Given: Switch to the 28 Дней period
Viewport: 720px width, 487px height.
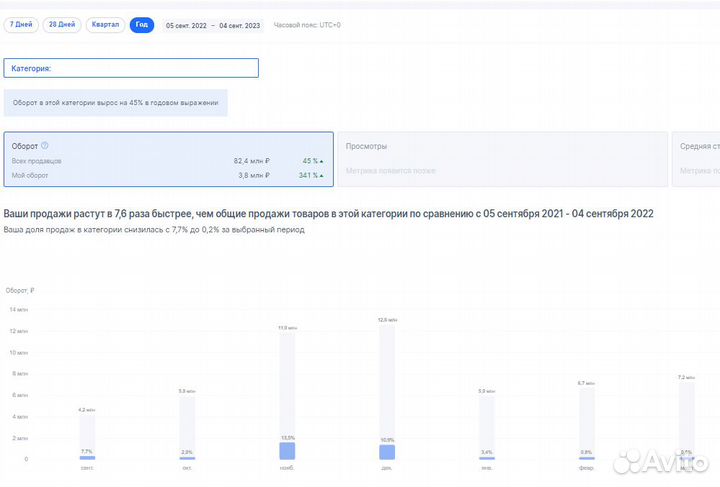Looking at the screenshot, I should tap(61, 24).
